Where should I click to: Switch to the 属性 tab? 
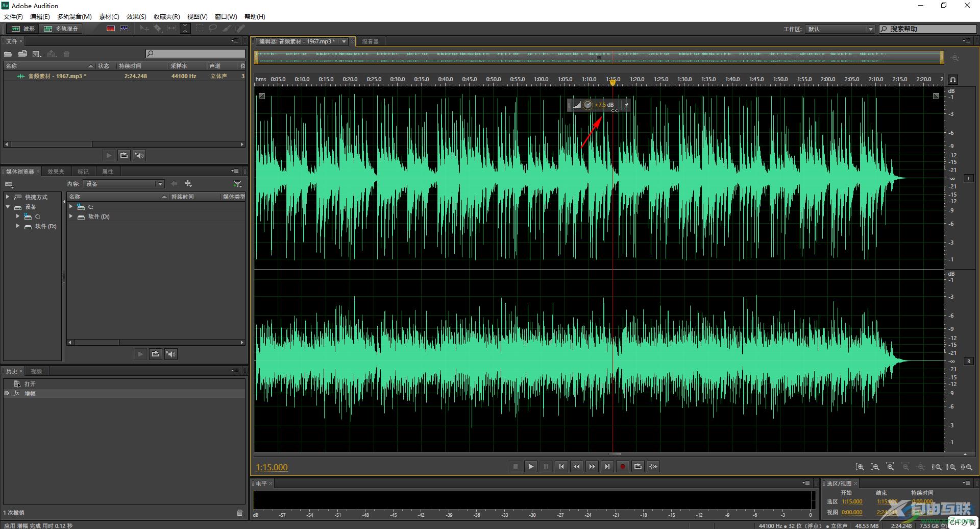(108, 172)
